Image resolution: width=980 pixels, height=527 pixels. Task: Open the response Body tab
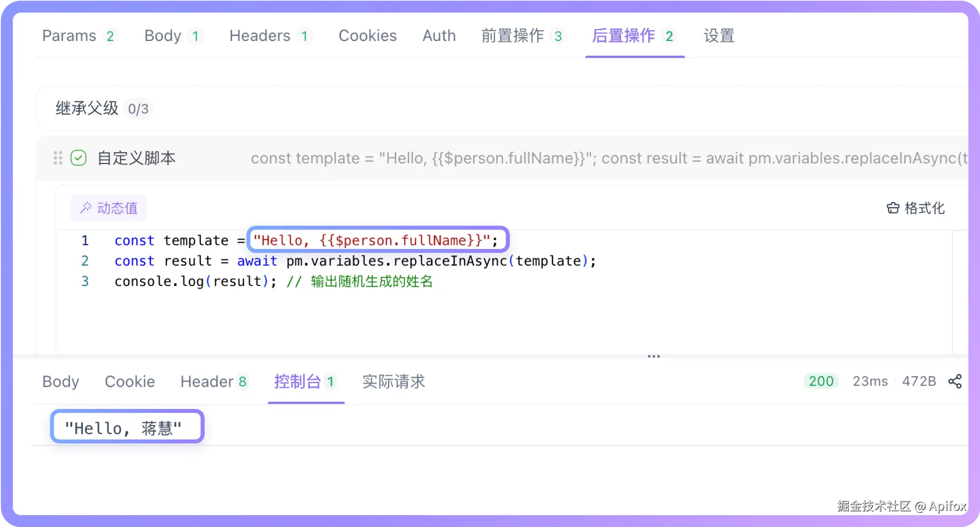(x=61, y=381)
